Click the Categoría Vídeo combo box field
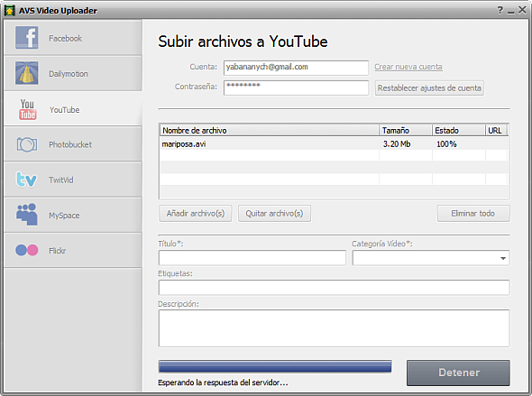This screenshot has height=396, width=532. coord(431,258)
